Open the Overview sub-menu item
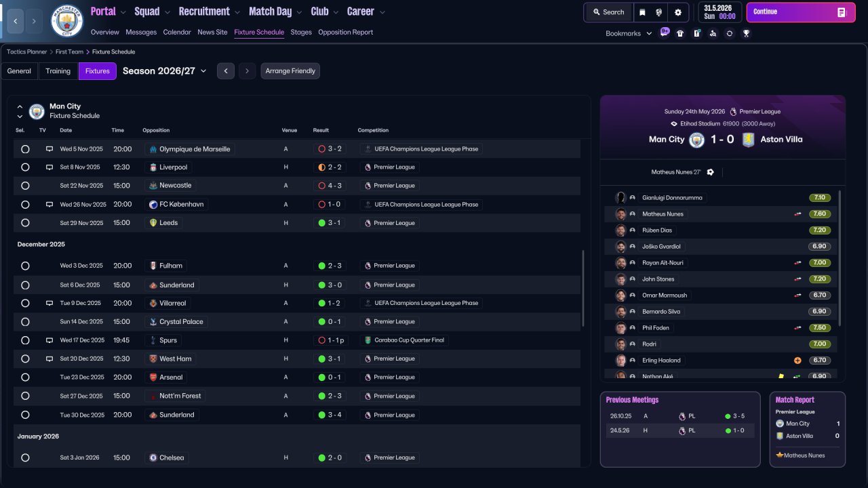Screen dimensions: 868x488 coord(104,32)
